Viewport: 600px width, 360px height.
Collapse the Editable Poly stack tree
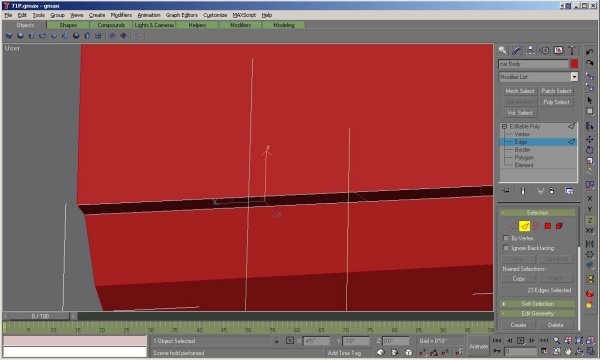tap(504, 126)
